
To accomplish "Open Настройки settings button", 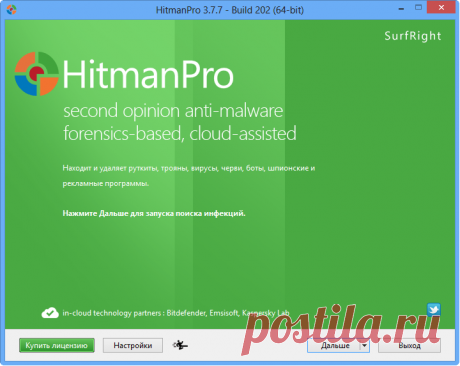I will pos(133,345).
